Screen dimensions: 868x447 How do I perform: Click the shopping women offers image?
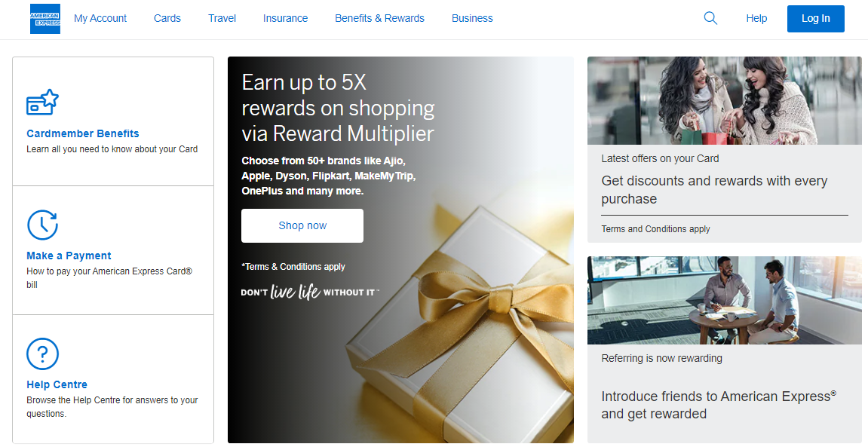(x=724, y=101)
